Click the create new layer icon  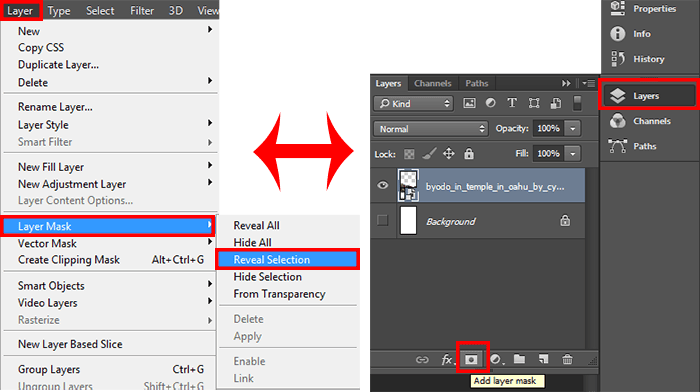point(543,359)
